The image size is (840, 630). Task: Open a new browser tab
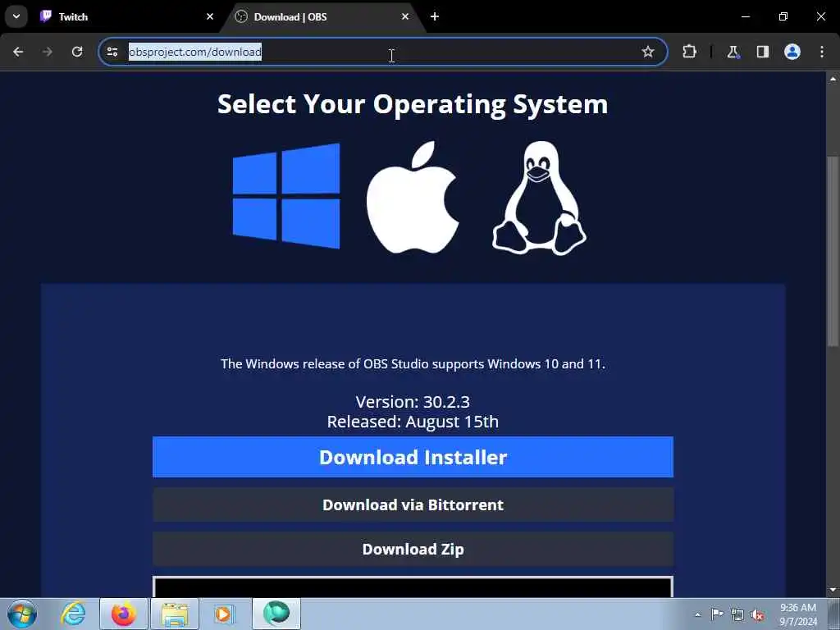[435, 16]
